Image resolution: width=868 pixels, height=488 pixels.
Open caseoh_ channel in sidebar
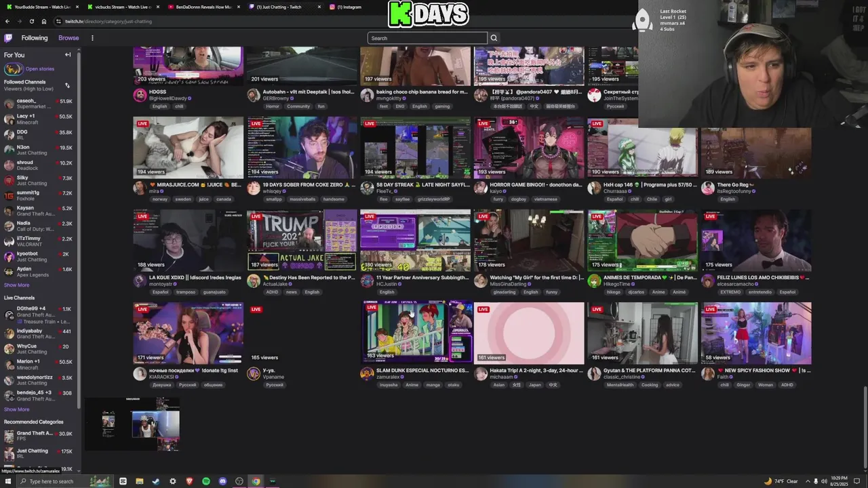[x=39, y=104]
